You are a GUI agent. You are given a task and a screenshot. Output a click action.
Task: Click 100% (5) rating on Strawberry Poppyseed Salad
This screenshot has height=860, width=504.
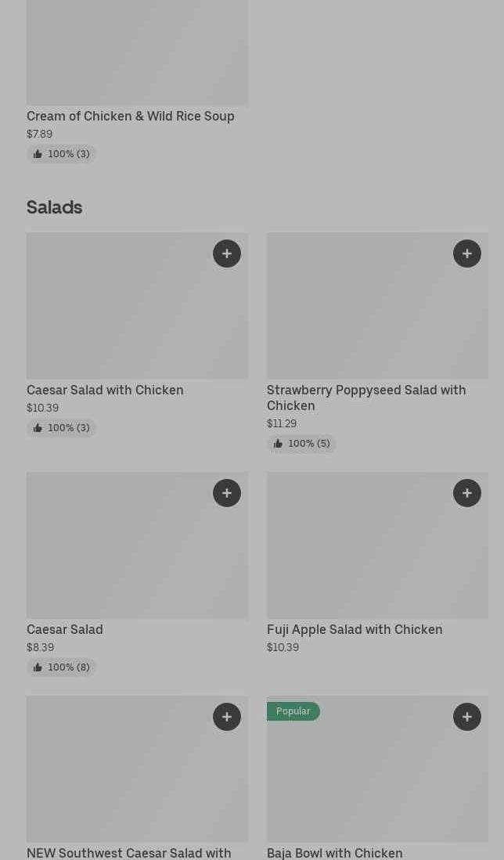point(301,444)
